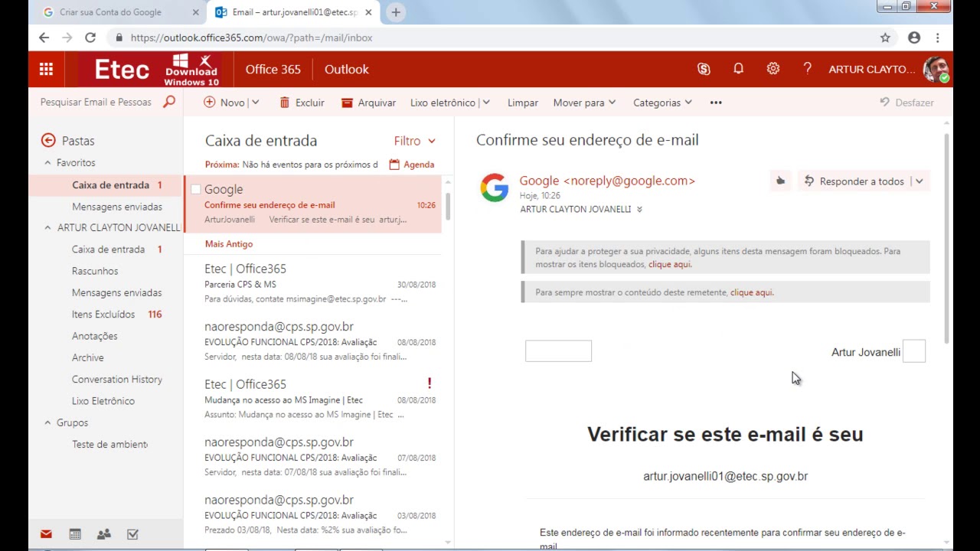980x551 pixels.
Task: Switch to Tasks view at bottom
Action: coord(132,534)
